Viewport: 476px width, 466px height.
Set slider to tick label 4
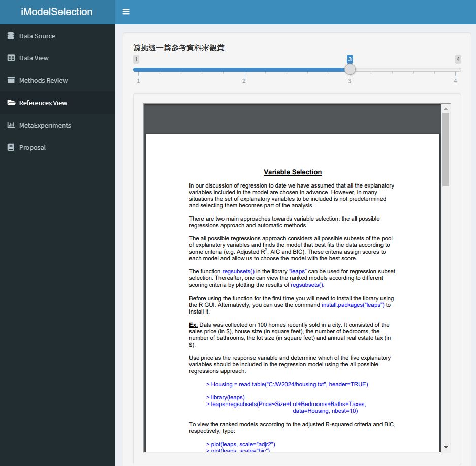(x=455, y=81)
